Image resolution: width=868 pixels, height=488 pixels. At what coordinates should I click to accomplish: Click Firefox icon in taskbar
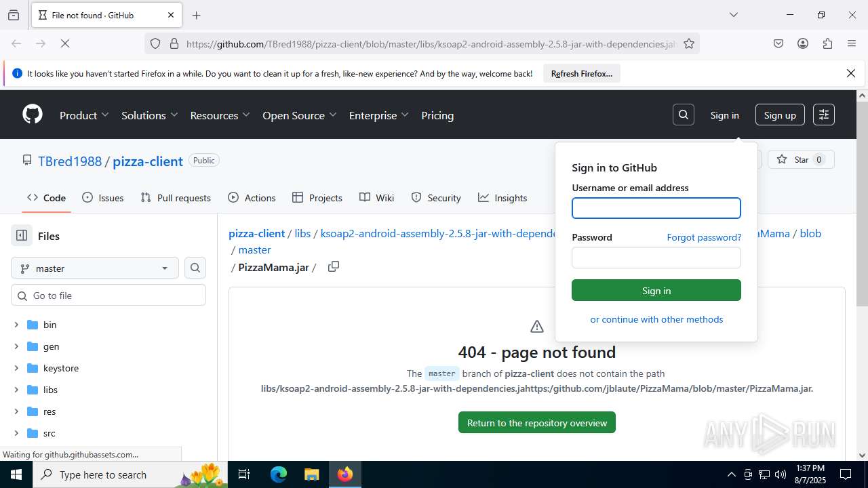click(x=345, y=474)
